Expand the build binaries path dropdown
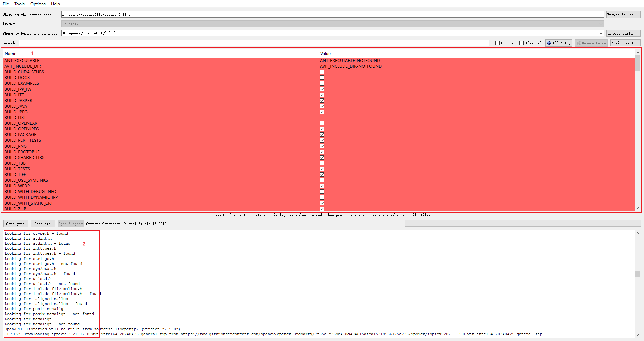This screenshot has height=341, width=644. [x=601, y=33]
